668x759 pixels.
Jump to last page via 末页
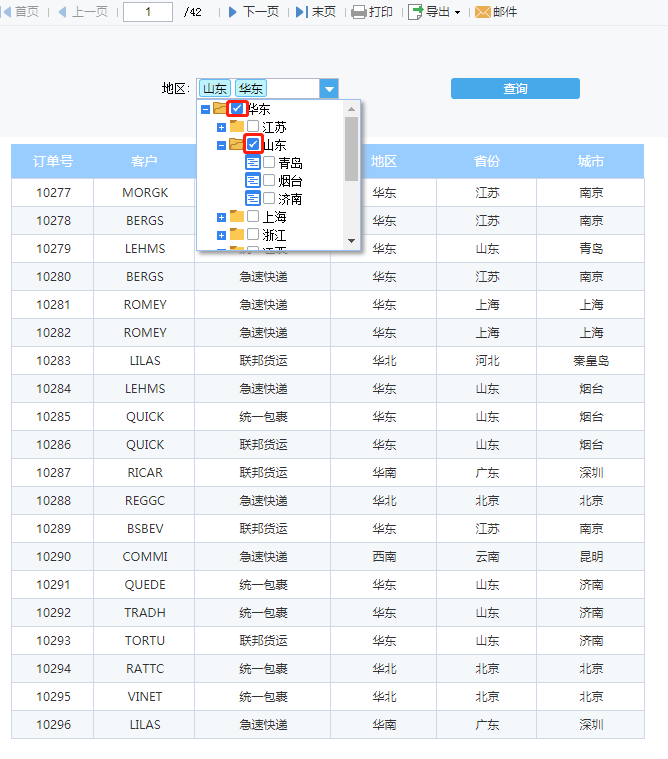(x=316, y=12)
